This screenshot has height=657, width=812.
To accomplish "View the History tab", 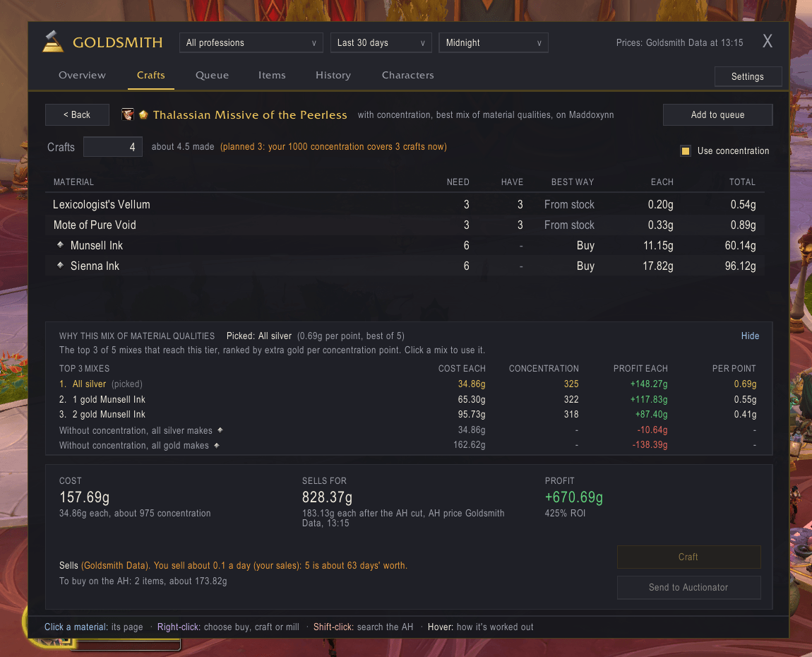I will tap(333, 75).
